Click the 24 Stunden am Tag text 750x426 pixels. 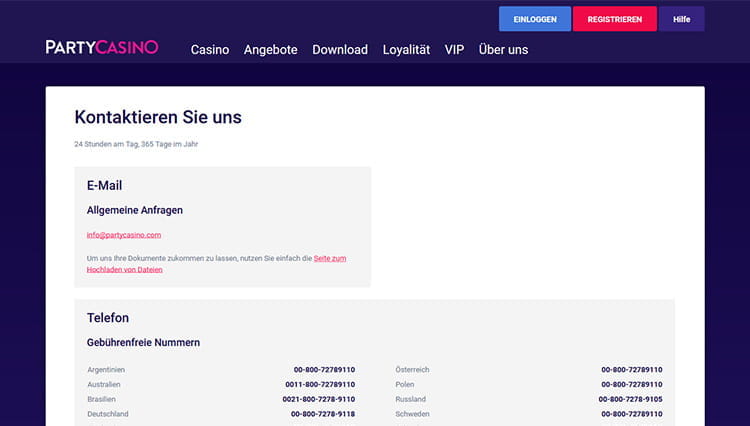point(106,144)
